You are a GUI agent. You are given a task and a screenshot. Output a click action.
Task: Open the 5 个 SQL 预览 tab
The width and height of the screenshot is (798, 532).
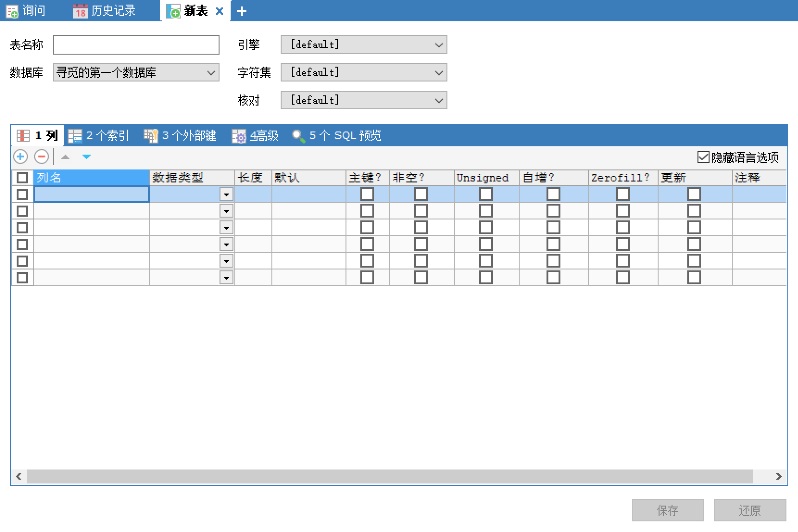click(x=337, y=135)
